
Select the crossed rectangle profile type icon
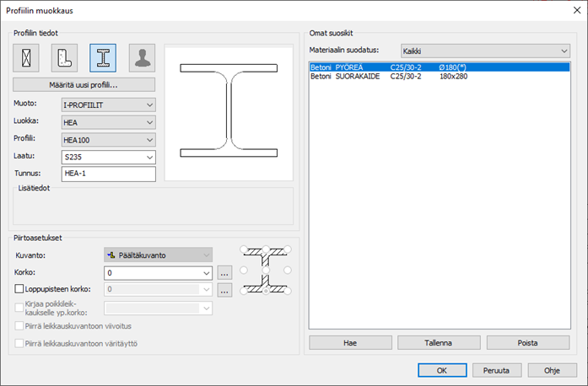click(x=25, y=57)
